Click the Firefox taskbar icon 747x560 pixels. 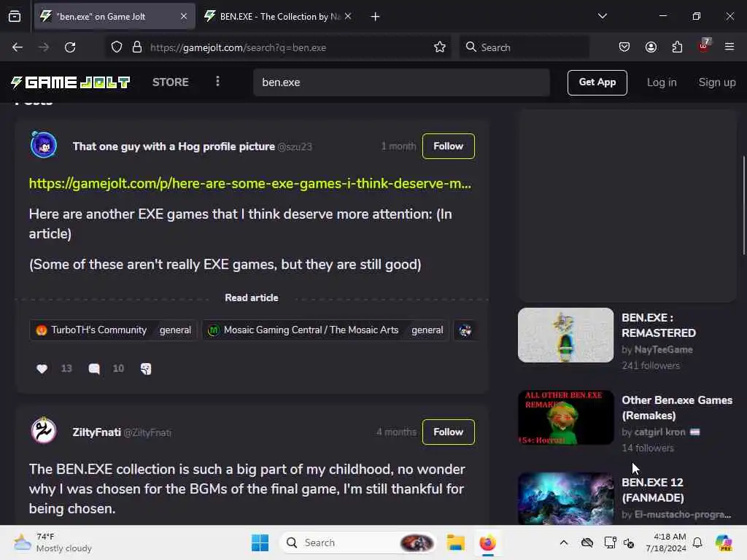(x=487, y=542)
